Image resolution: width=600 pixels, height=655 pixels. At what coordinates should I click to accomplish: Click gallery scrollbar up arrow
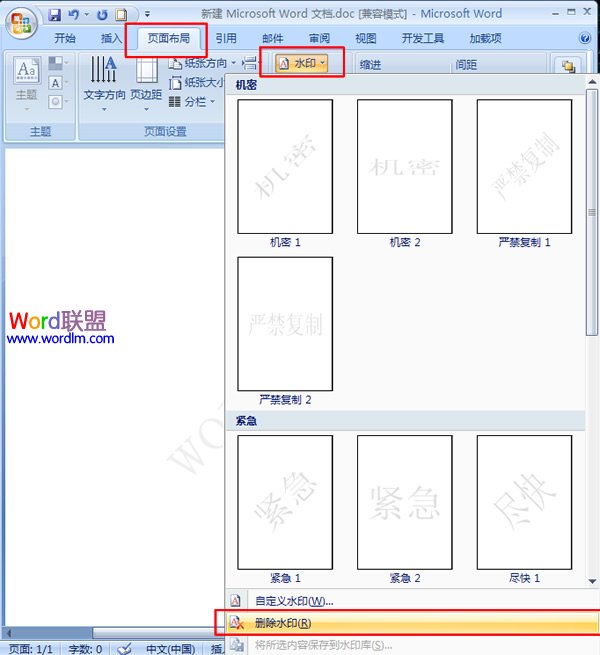pos(592,82)
